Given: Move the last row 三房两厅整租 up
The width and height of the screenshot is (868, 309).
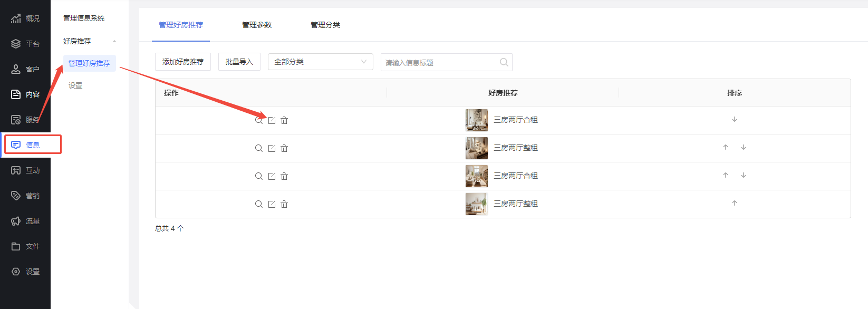Looking at the screenshot, I should click(x=735, y=203).
